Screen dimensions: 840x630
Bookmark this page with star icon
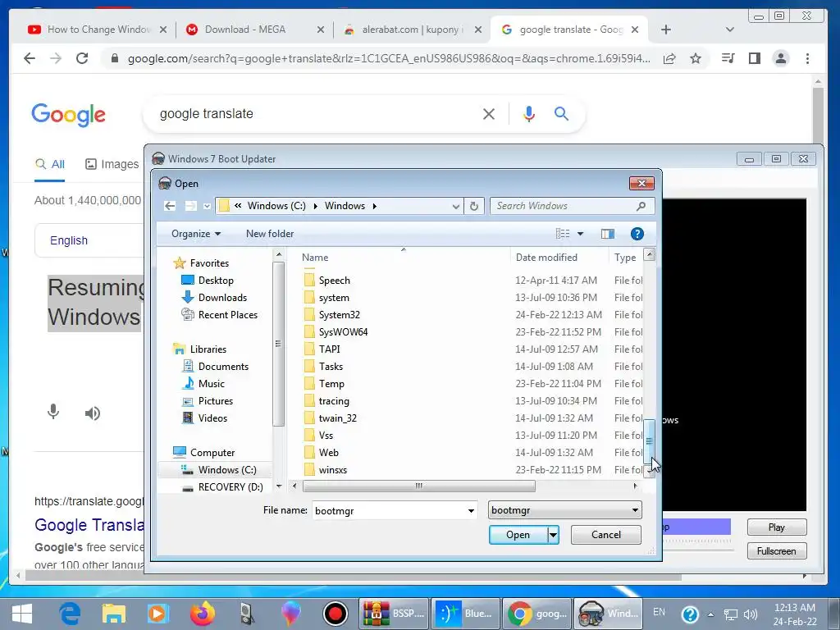[x=696, y=58]
